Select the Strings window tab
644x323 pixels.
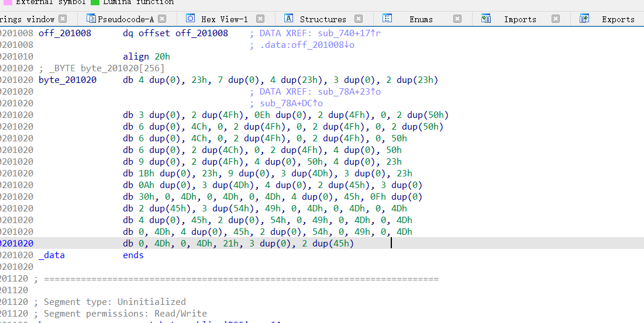point(27,19)
